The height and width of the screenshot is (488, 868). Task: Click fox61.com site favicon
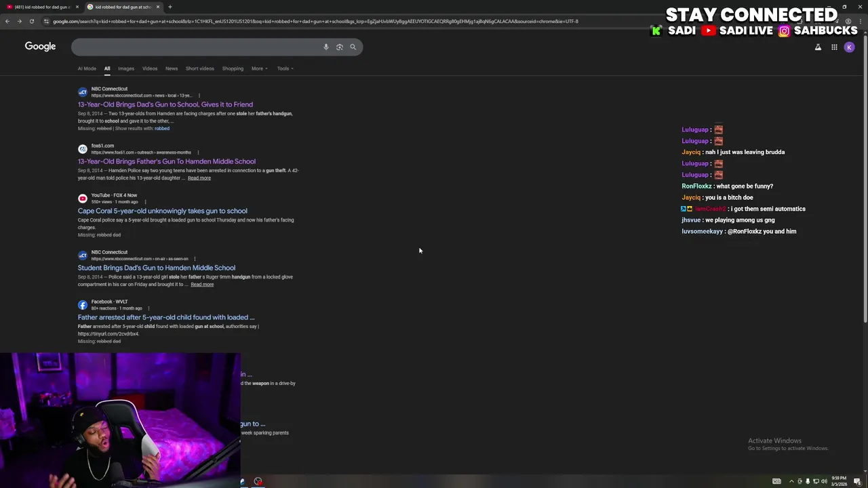coord(83,149)
